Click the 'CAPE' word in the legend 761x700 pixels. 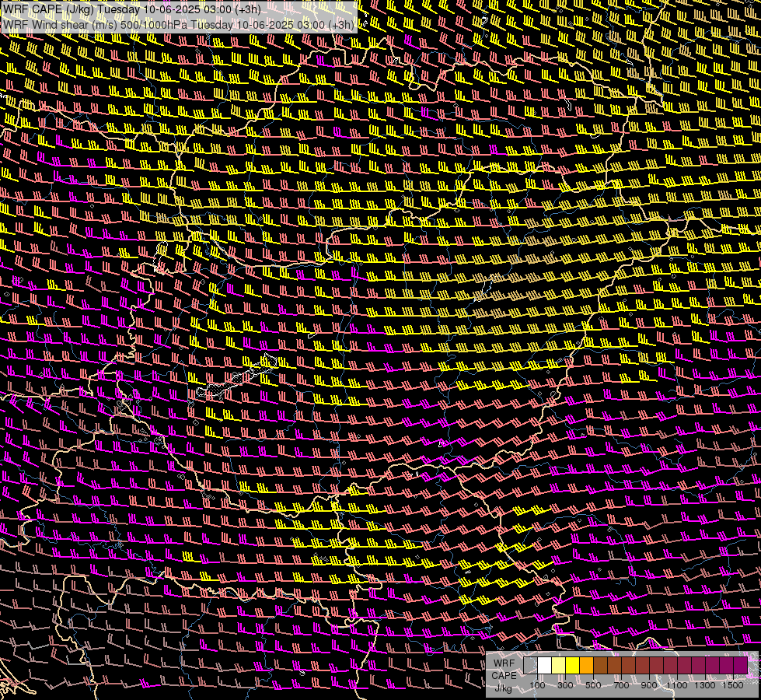point(504,676)
